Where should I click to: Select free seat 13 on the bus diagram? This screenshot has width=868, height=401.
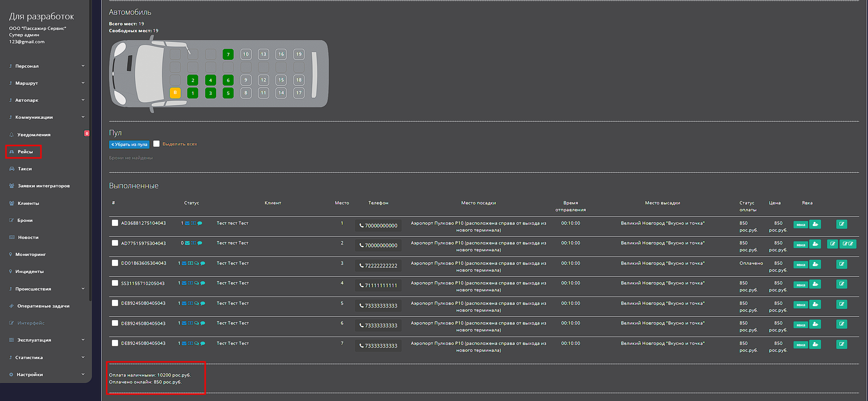tap(263, 54)
